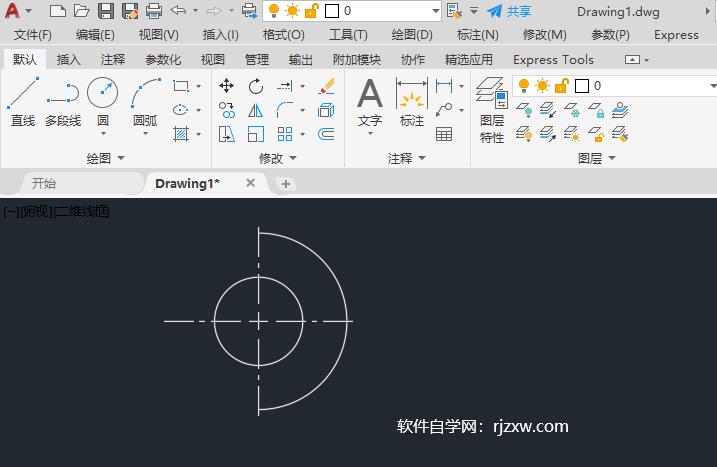The width and height of the screenshot is (717, 467).
Task: Open the 文件(F) menu
Action: 32,35
